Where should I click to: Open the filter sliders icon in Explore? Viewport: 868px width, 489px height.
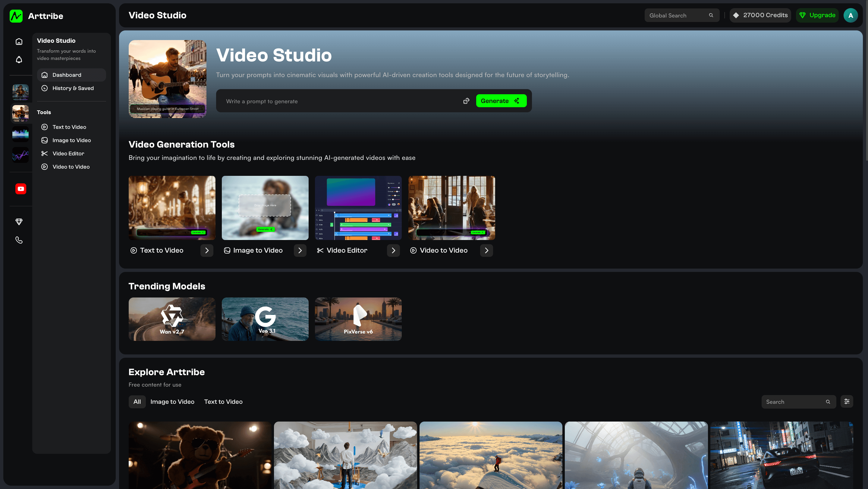[847, 401]
